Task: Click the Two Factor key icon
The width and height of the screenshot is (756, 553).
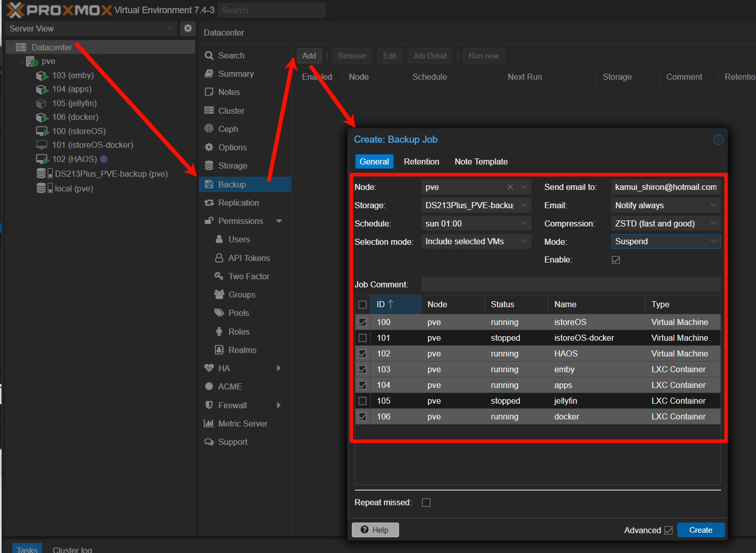Action: click(219, 276)
